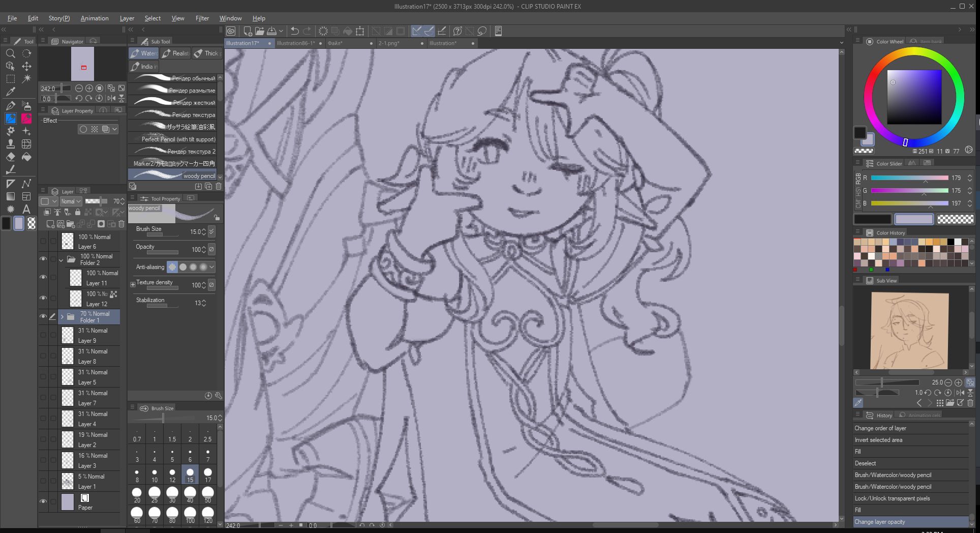Open the layer blending mode Normal dropdown
Image resolution: width=980 pixels, height=533 pixels.
click(x=71, y=201)
